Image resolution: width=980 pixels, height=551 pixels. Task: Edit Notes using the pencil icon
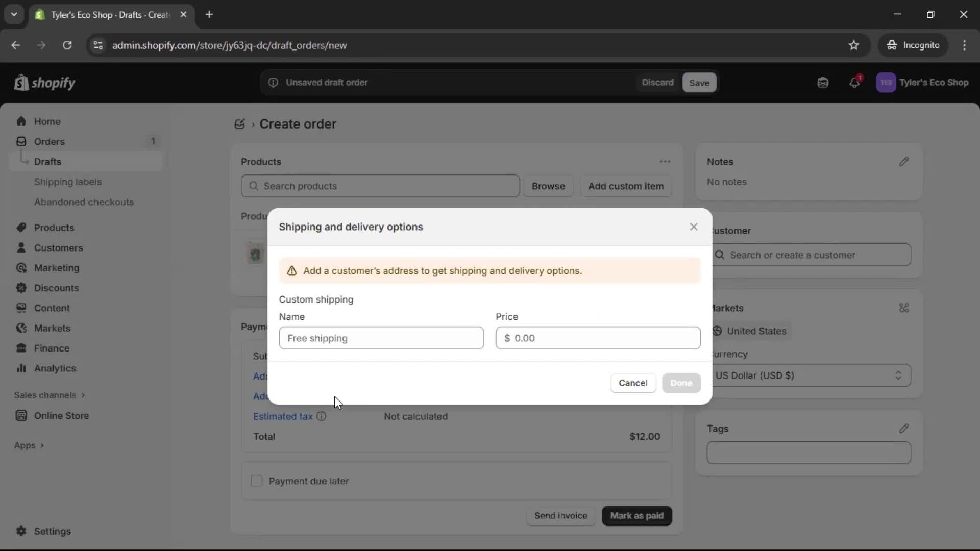click(904, 162)
